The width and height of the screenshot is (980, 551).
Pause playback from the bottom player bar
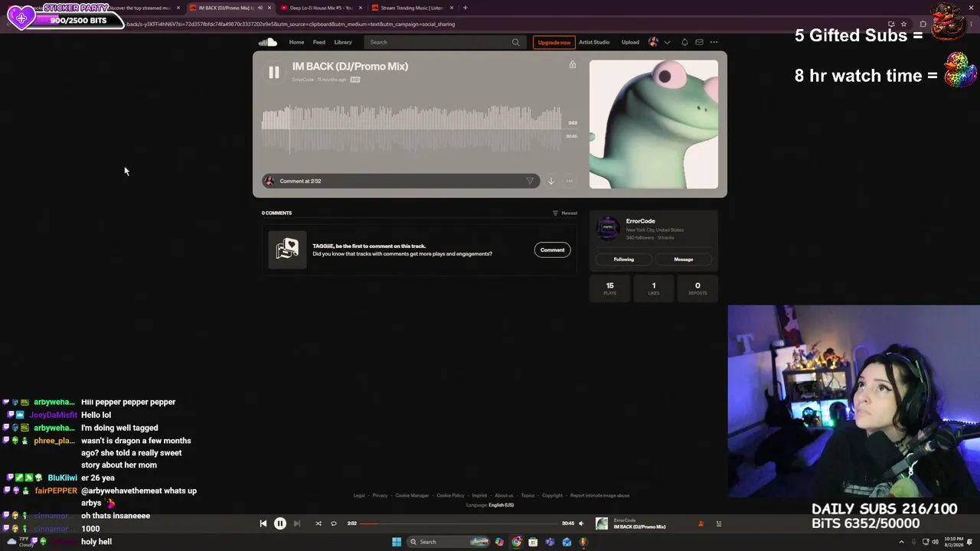click(280, 523)
